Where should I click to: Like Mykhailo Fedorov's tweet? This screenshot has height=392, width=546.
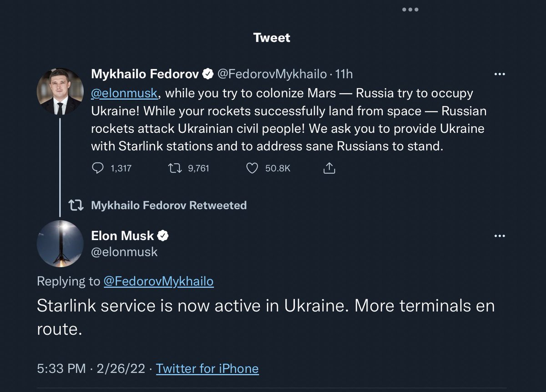tap(252, 168)
